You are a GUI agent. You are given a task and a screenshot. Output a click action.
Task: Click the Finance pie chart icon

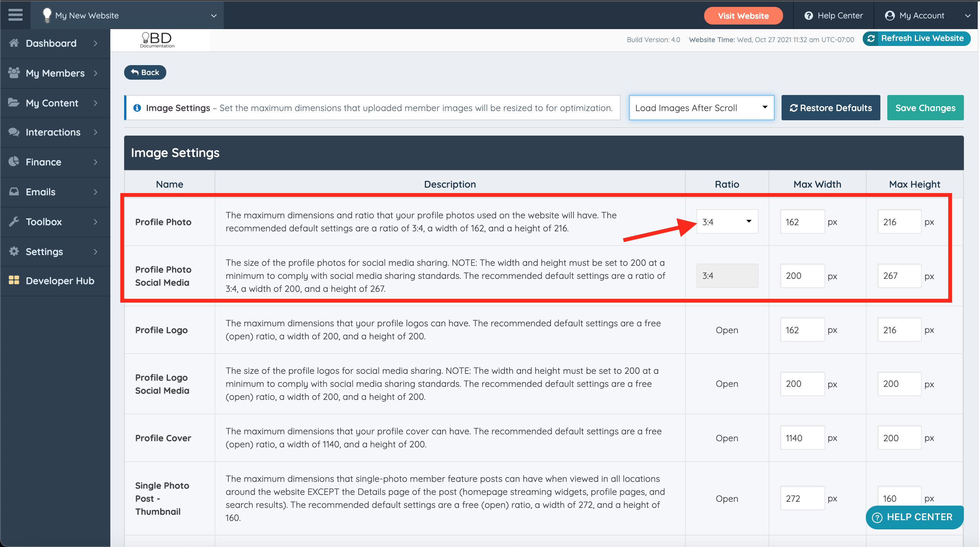(x=14, y=162)
